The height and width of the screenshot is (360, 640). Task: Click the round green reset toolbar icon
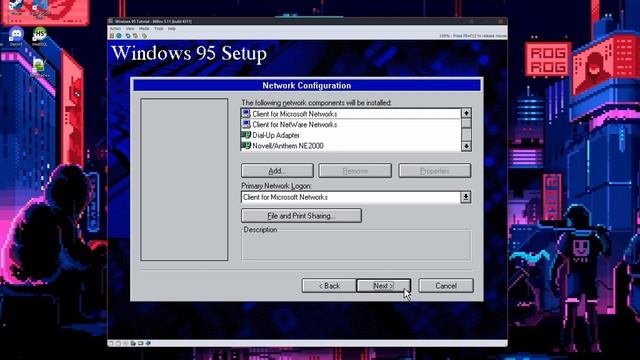[x=119, y=36]
